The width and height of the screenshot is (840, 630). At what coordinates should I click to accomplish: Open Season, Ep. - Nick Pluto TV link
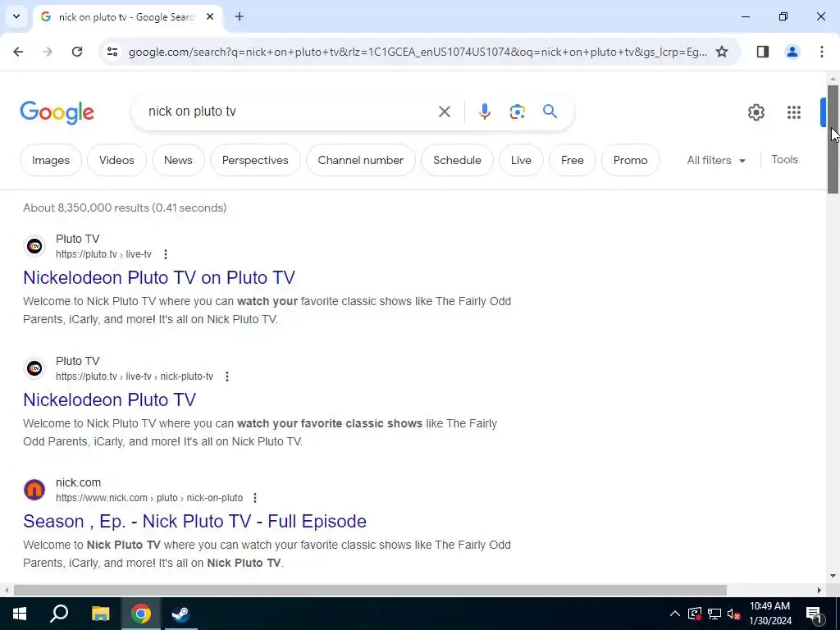point(194,521)
